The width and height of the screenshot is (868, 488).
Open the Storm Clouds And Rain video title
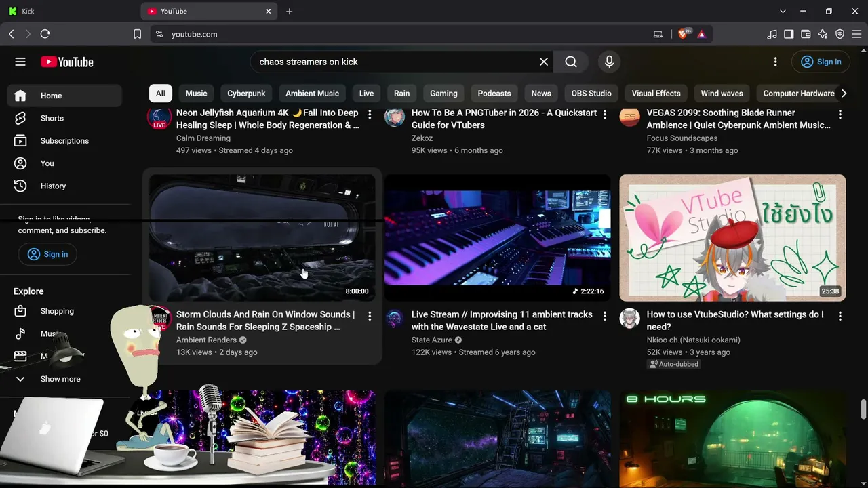[x=265, y=321]
